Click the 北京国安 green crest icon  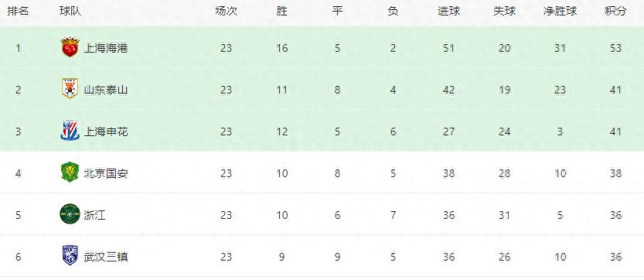coord(70,172)
